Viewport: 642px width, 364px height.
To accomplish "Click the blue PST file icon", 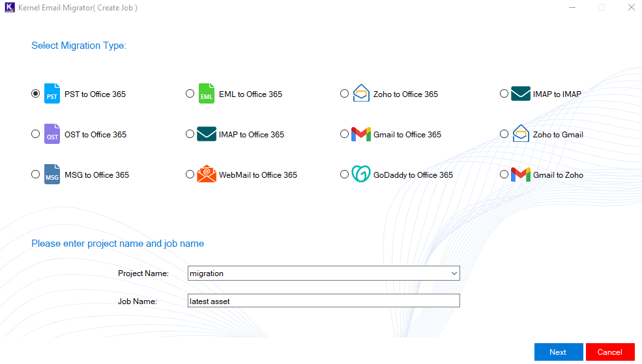I will (x=52, y=94).
